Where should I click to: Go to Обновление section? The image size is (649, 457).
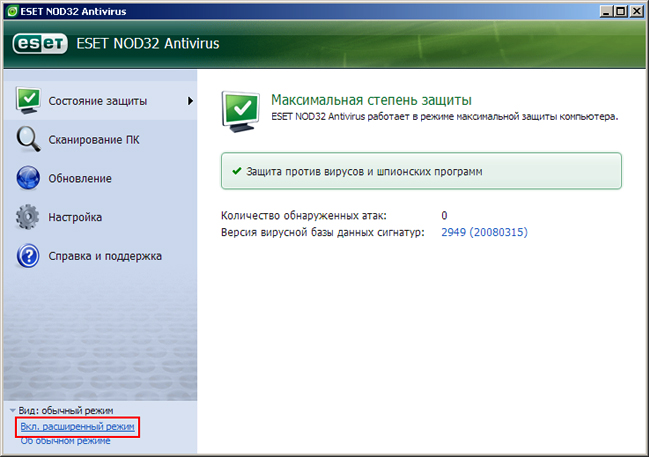point(100,178)
